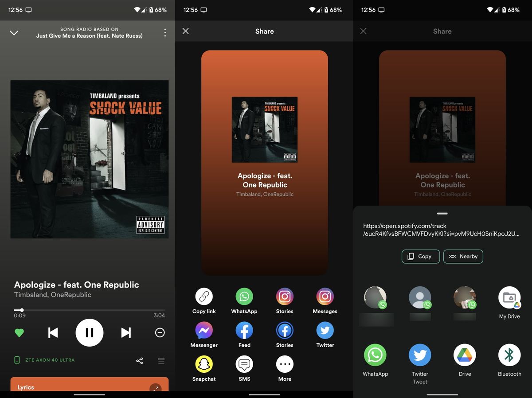Tap the Shock Value album art in the player
Screen dimensions: 532x398
coord(90,159)
